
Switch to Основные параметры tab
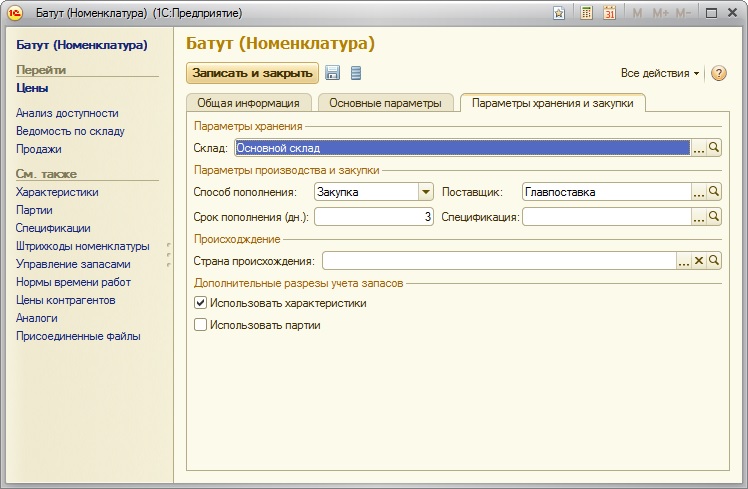coord(385,103)
